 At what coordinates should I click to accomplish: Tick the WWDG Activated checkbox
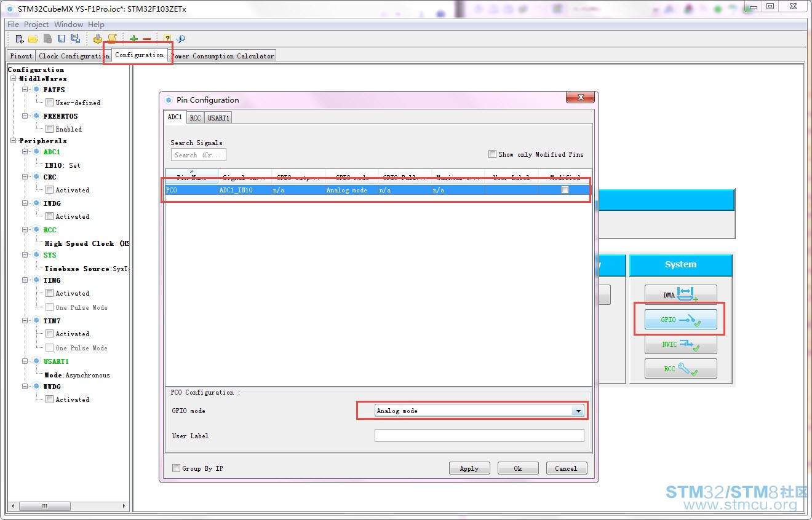[x=49, y=400]
